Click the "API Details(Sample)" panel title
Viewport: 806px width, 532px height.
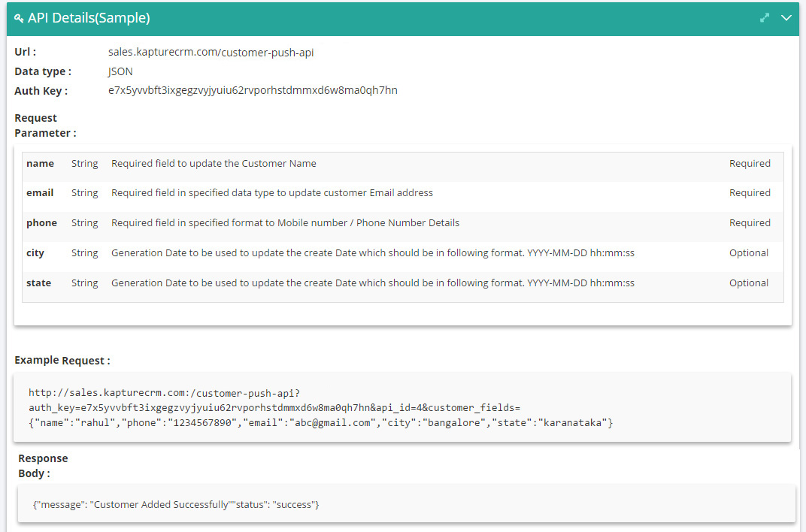click(x=89, y=18)
